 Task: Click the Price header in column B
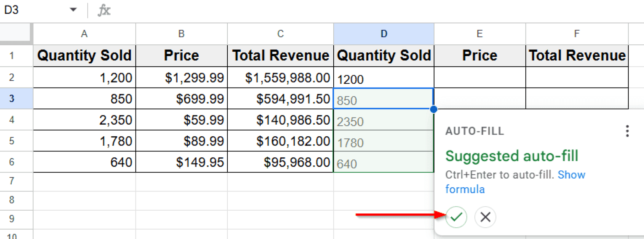(x=181, y=56)
